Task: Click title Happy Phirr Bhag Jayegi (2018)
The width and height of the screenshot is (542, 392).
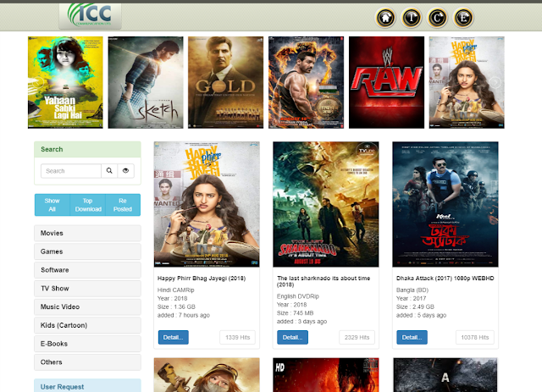Action: point(202,279)
